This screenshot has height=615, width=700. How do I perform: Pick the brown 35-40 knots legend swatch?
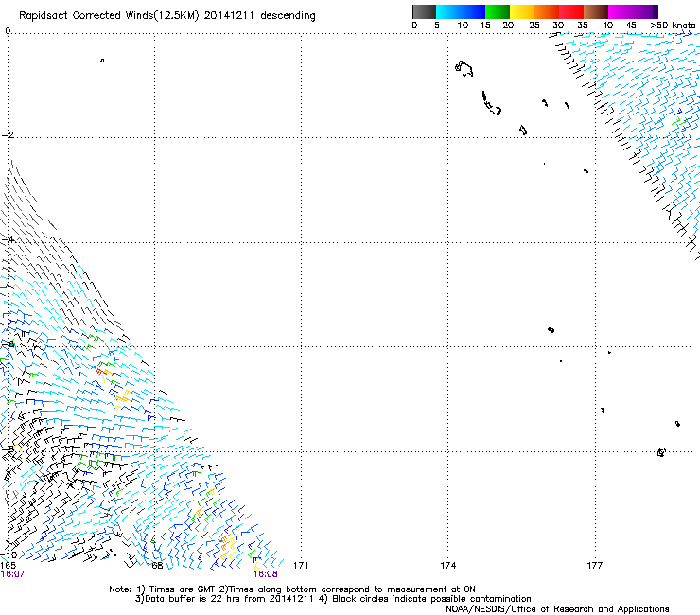tap(596, 11)
